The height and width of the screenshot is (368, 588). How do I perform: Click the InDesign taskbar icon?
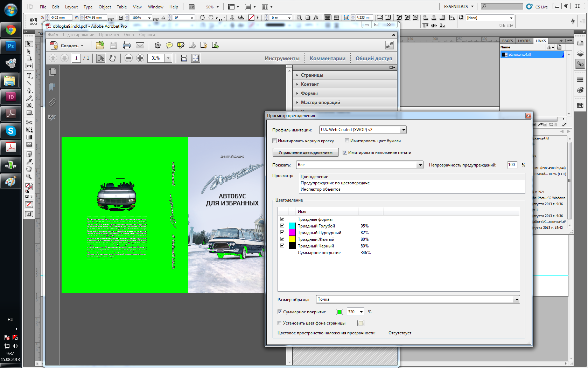click(x=11, y=97)
